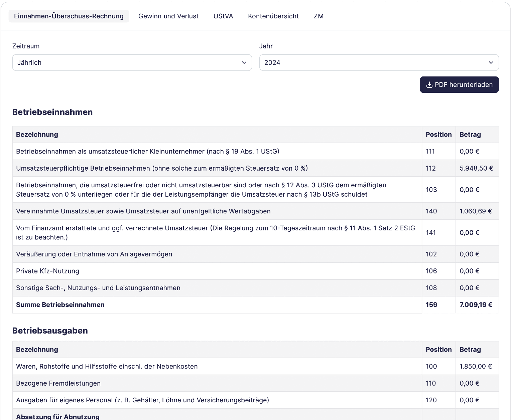Select row Waren, Rohstoffe und Hilfsstoffe
The image size is (512, 420).
pos(256,366)
